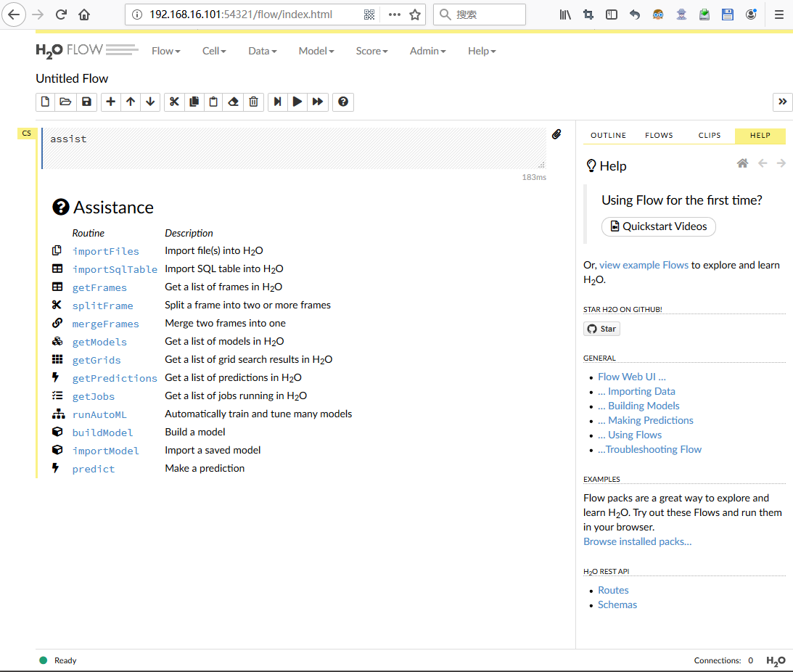Run the runAutoML routine
793x672 pixels.
coord(99,415)
